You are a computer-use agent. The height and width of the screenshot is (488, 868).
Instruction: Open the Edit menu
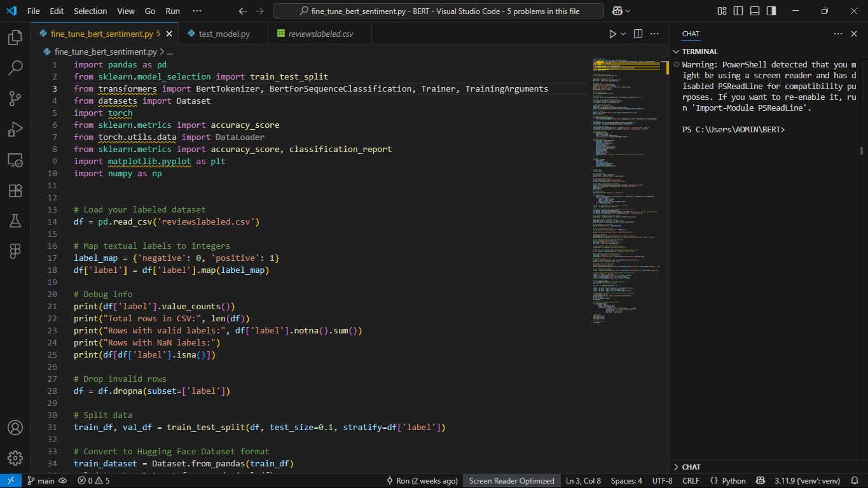pos(57,11)
